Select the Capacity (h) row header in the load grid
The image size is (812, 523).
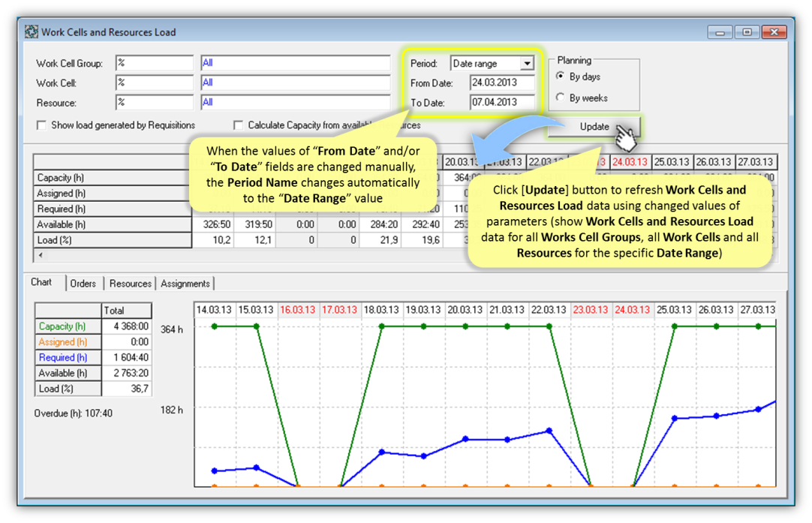point(113,178)
